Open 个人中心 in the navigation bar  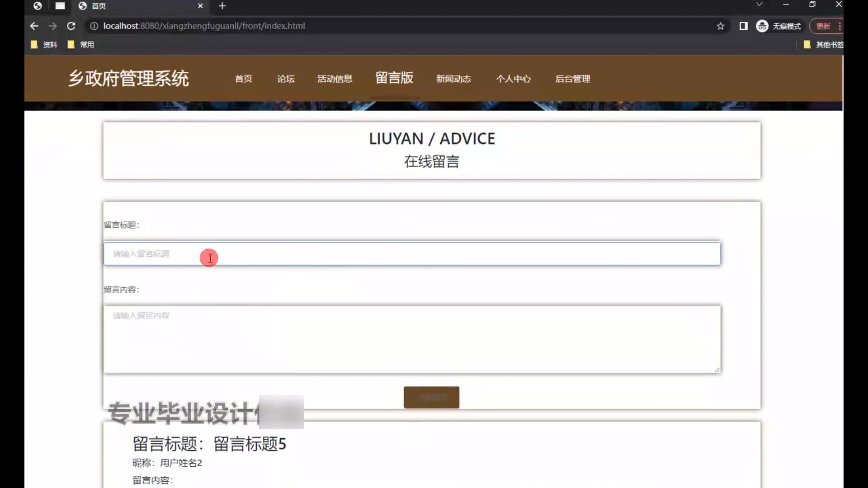coord(513,79)
